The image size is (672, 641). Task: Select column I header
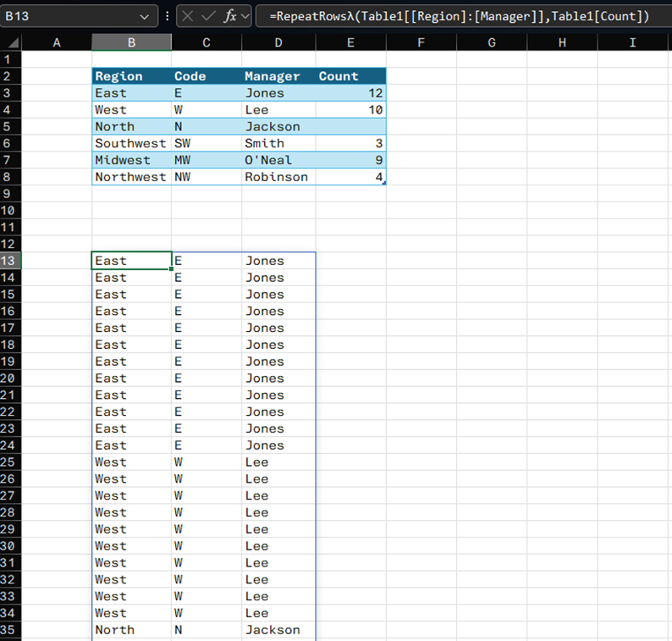[x=632, y=42]
